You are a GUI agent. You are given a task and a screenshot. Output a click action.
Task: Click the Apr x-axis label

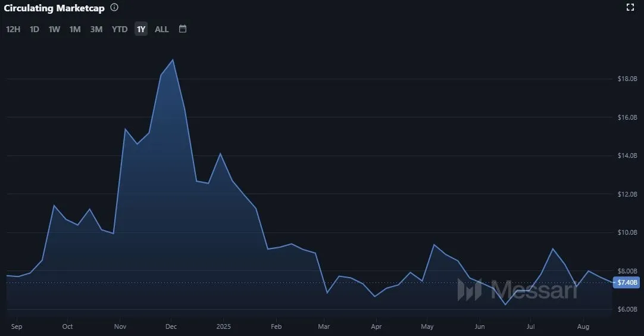[376, 326]
